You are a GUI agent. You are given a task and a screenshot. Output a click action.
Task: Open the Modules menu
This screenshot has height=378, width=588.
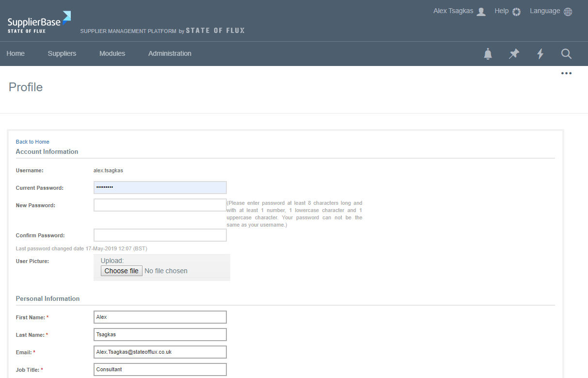tap(112, 53)
